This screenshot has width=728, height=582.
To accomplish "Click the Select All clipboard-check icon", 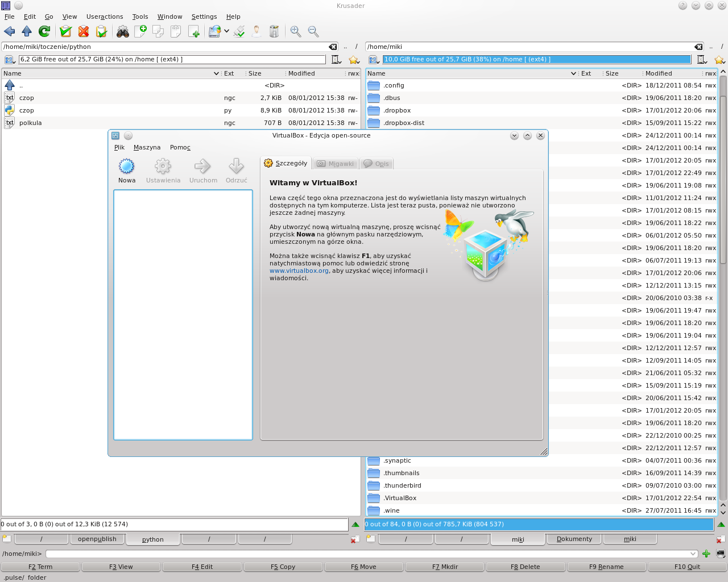I will (66, 31).
